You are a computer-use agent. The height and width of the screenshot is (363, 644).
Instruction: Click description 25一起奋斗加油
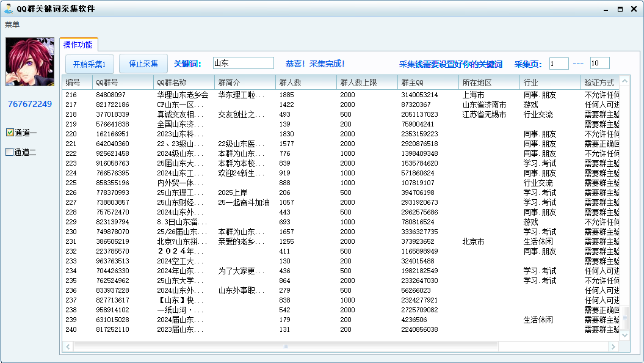(244, 203)
